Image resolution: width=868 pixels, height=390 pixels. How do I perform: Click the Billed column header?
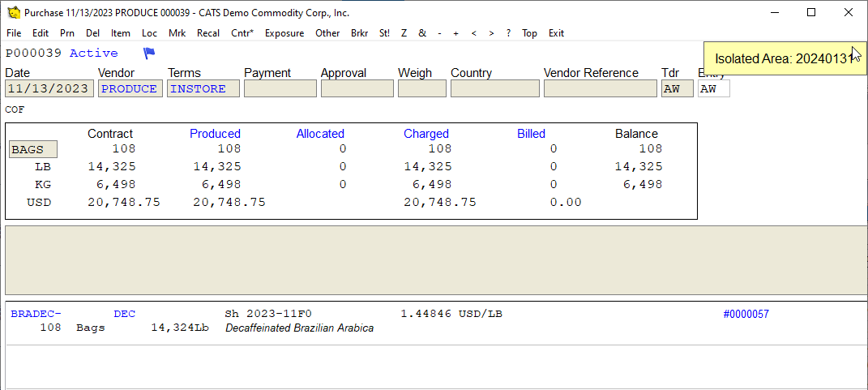point(531,134)
